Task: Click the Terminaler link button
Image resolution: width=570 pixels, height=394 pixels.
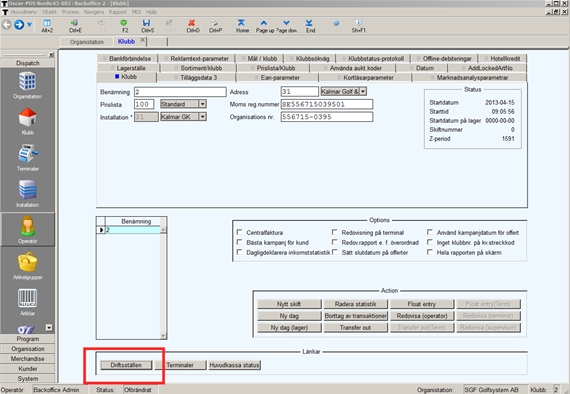Action: click(x=180, y=365)
